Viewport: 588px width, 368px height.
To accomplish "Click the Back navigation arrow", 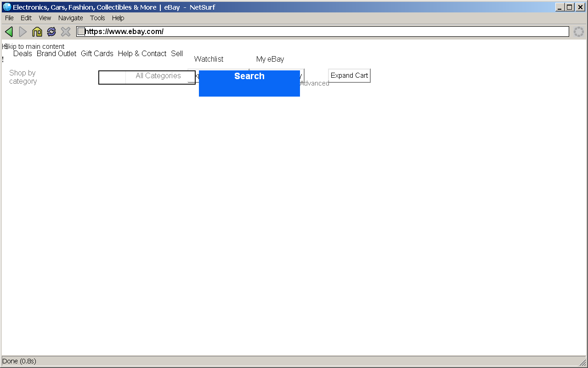I will [x=9, y=32].
